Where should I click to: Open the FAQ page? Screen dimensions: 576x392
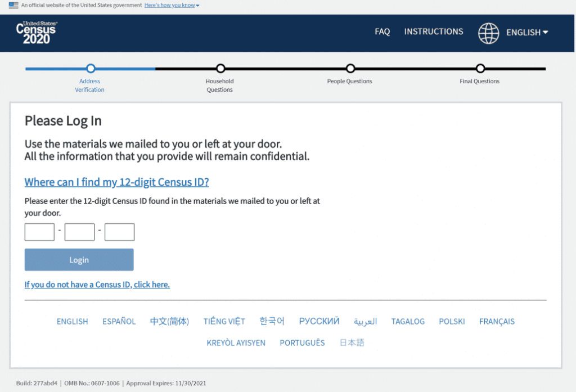[382, 31]
